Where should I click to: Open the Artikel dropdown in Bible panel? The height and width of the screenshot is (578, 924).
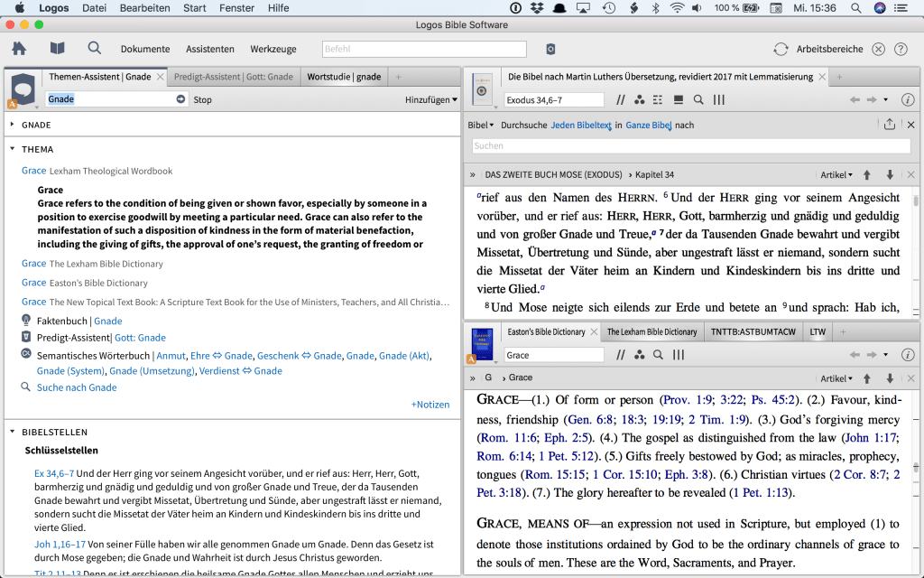pos(836,174)
